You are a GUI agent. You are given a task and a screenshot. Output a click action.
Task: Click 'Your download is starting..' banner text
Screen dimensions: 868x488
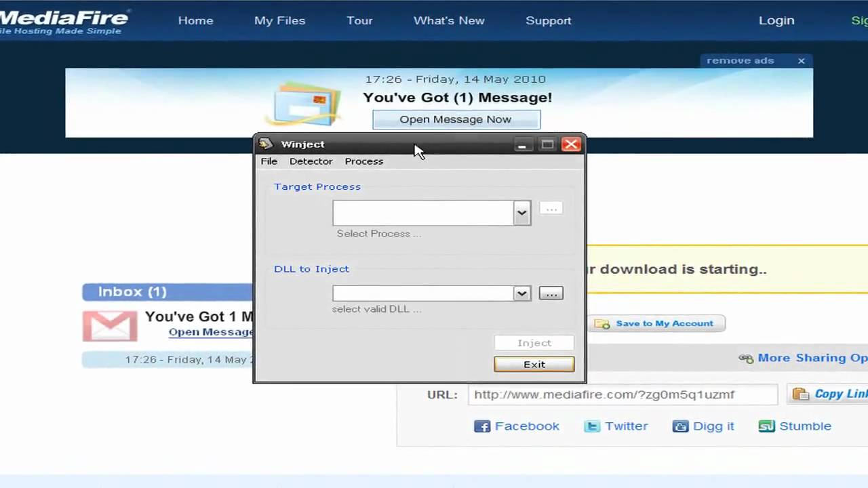pyautogui.click(x=677, y=269)
